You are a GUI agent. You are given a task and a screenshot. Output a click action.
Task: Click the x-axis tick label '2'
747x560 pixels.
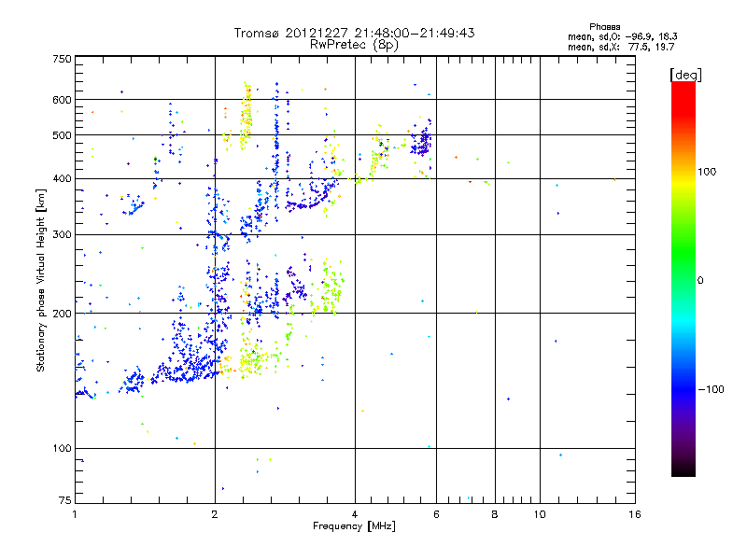[x=215, y=514]
